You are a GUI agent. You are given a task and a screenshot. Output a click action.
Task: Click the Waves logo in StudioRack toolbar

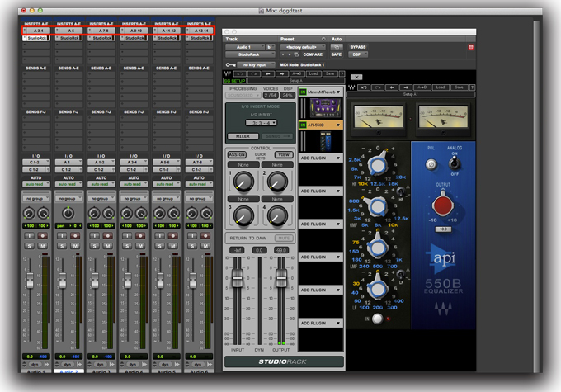[x=228, y=73]
